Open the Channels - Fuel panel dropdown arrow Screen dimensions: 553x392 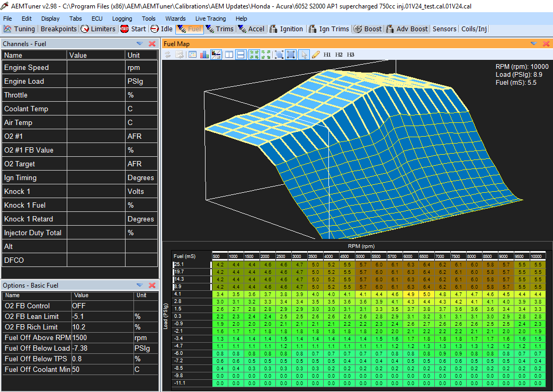tap(140, 43)
